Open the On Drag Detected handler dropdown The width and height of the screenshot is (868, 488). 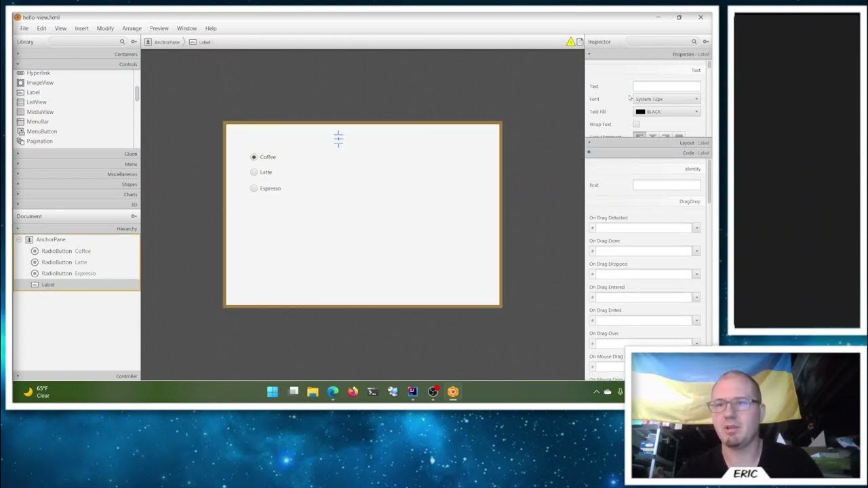[x=696, y=228]
